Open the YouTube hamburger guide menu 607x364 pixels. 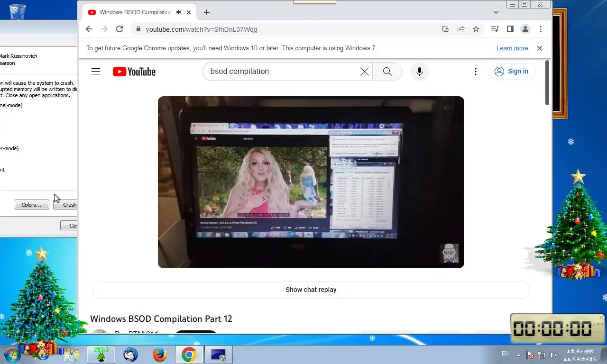(96, 72)
